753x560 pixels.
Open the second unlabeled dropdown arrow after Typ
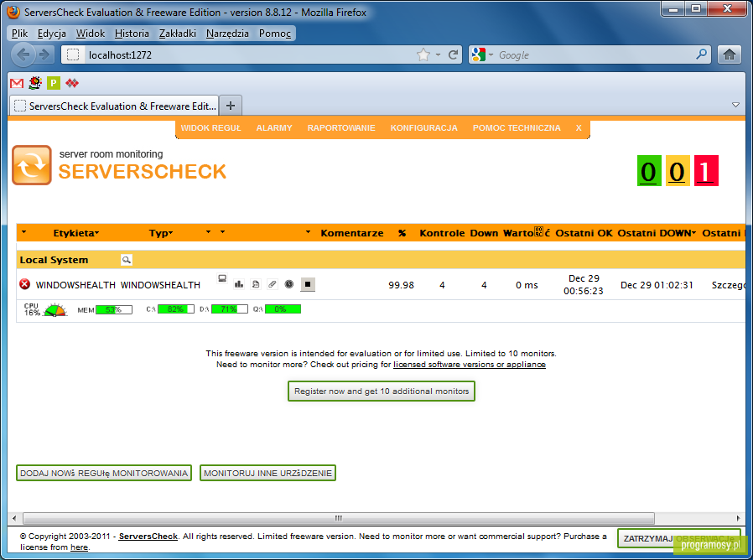[x=223, y=232]
